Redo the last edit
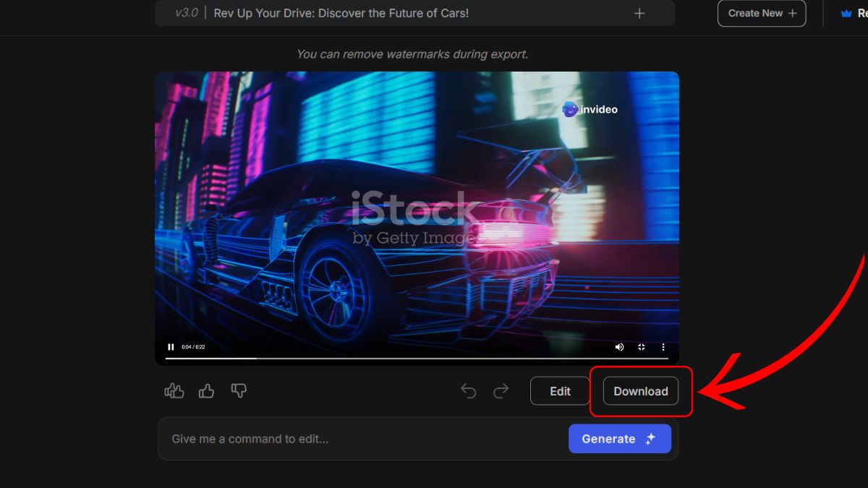This screenshot has width=868, height=488. [501, 391]
